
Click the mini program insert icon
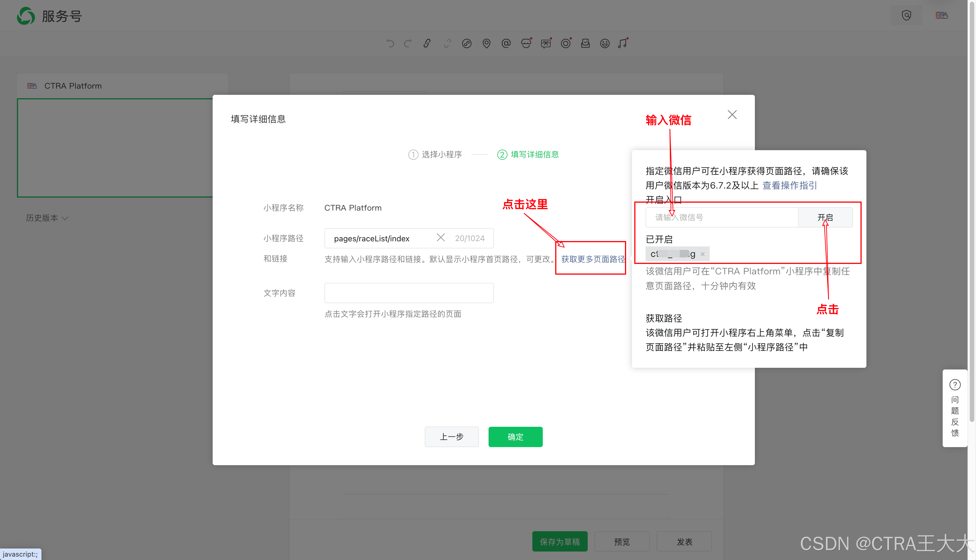point(467,43)
